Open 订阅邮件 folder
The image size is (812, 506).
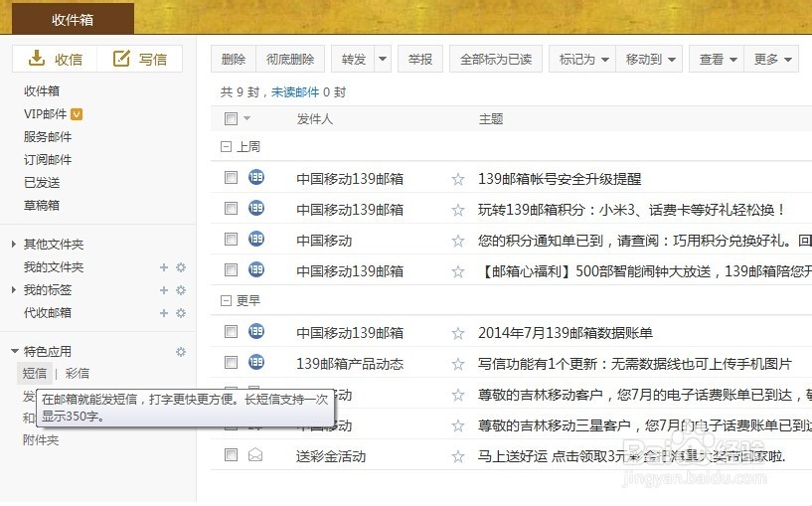point(48,159)
